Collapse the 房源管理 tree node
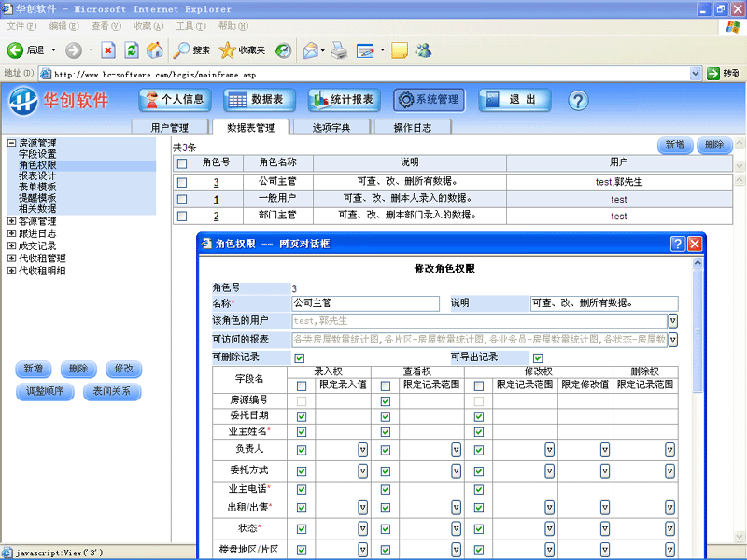 click(x=11, y=144)
